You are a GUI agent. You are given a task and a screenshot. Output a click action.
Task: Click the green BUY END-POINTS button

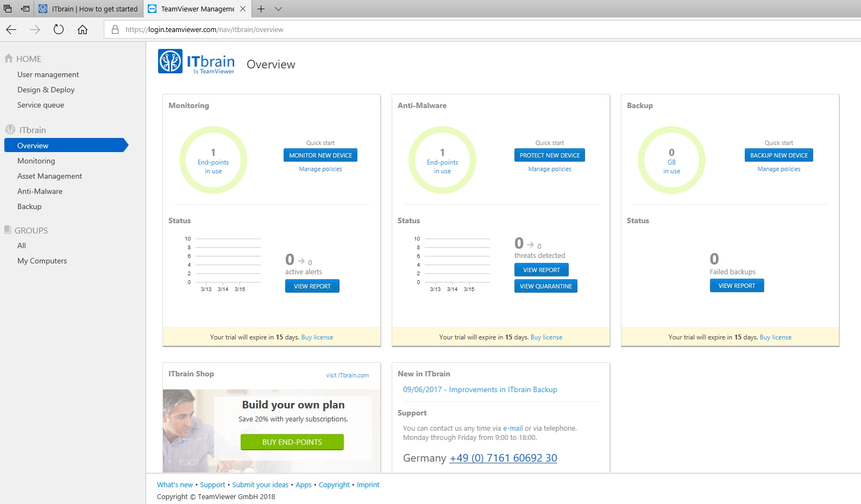(292, 442)
